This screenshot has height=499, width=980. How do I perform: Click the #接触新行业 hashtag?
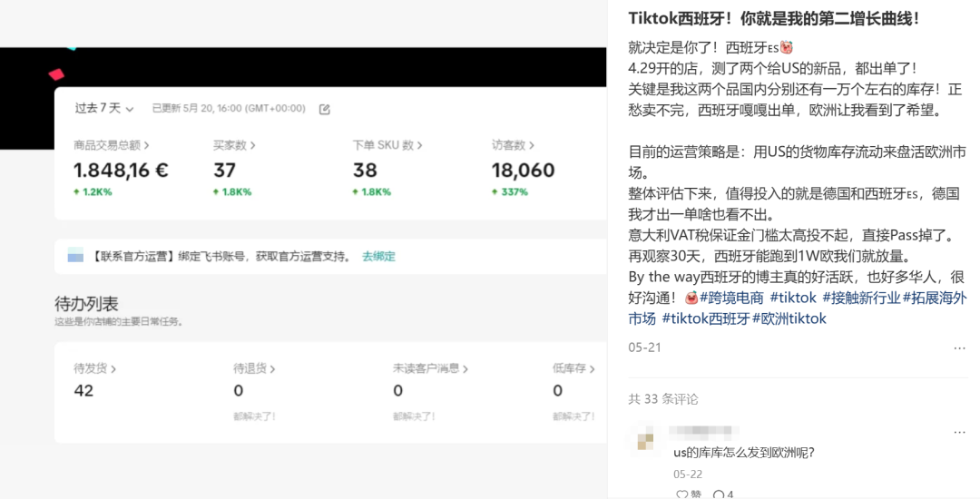[x=861, y=298]
